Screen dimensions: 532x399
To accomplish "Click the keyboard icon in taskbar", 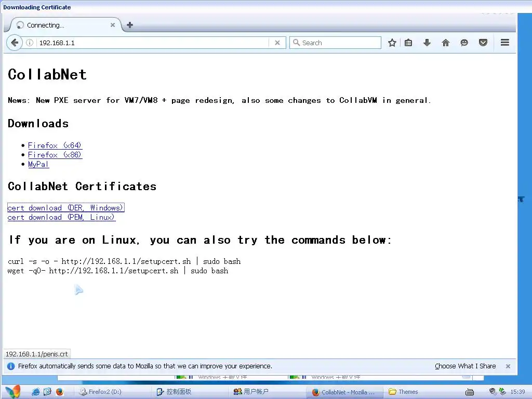I will click(470, 392).
